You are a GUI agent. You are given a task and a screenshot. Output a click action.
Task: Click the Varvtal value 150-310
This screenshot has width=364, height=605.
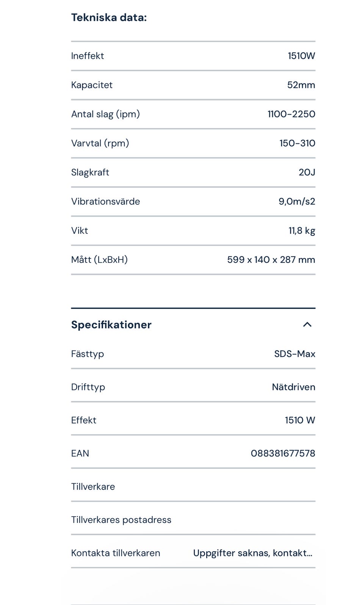click(x=297, y=143)
